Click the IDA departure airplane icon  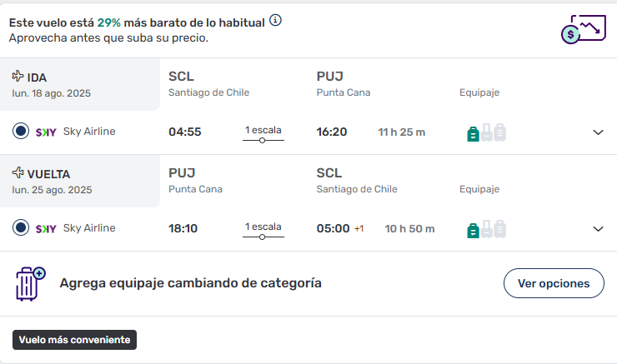coord(18,76)
